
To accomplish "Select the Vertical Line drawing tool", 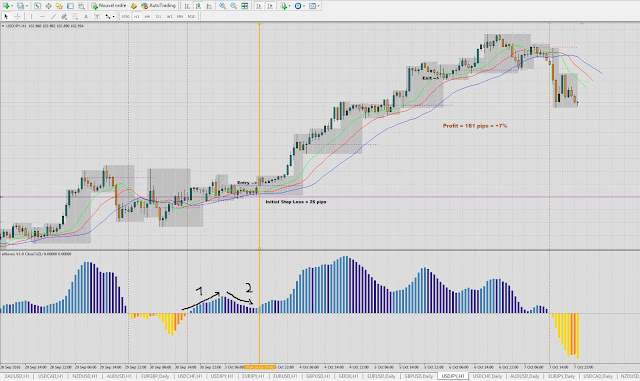I will click(31, 16).
